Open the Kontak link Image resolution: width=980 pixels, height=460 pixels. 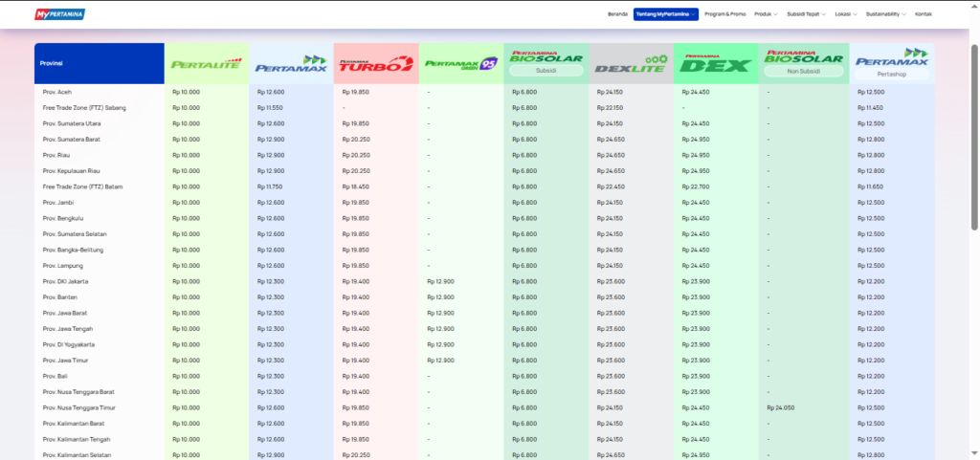click(923, 14)
